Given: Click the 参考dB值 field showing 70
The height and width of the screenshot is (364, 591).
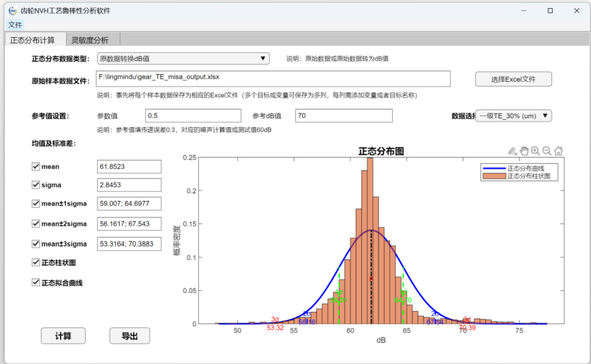Looking at the screenshot, I should coord(344,115).
